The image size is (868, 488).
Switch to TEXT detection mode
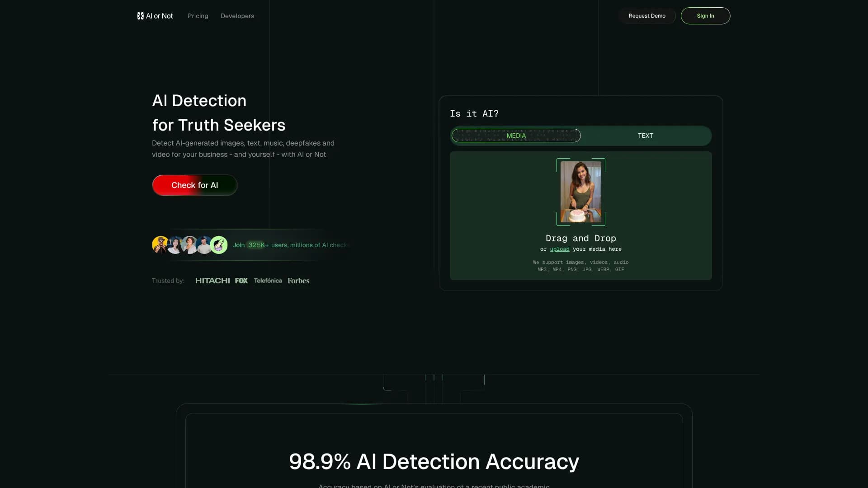[x=646, y=136]
